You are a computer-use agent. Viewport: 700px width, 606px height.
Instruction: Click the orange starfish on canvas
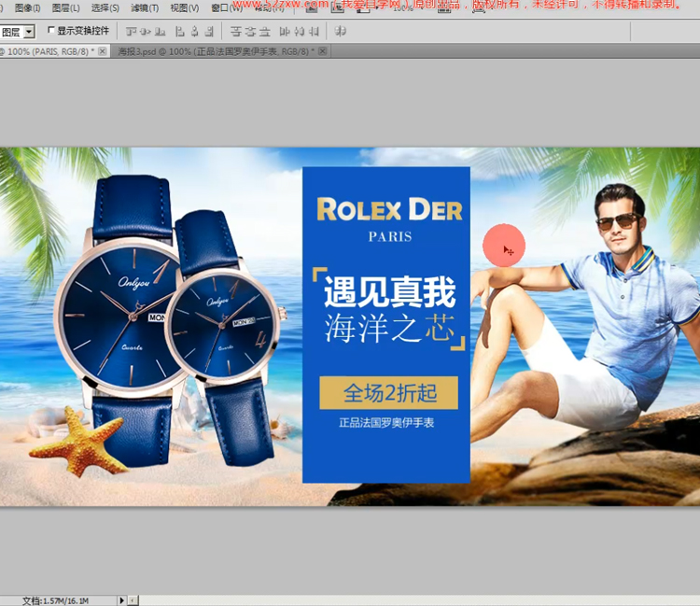point(79,440)
